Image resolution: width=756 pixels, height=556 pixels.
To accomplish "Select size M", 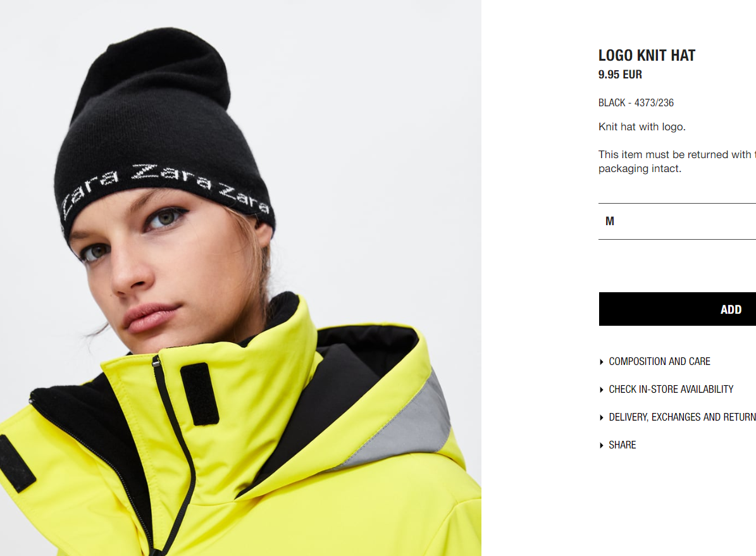I will click(x=678, y=221).
